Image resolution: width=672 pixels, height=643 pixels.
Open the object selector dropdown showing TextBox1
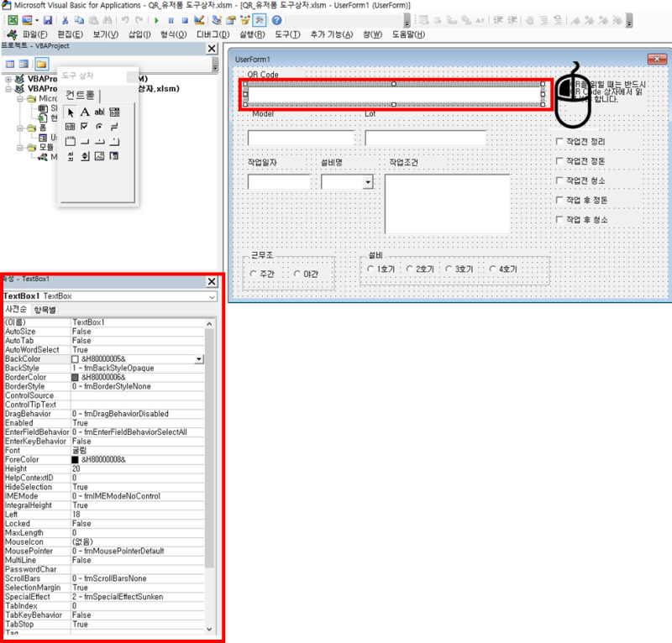point(212,295)
